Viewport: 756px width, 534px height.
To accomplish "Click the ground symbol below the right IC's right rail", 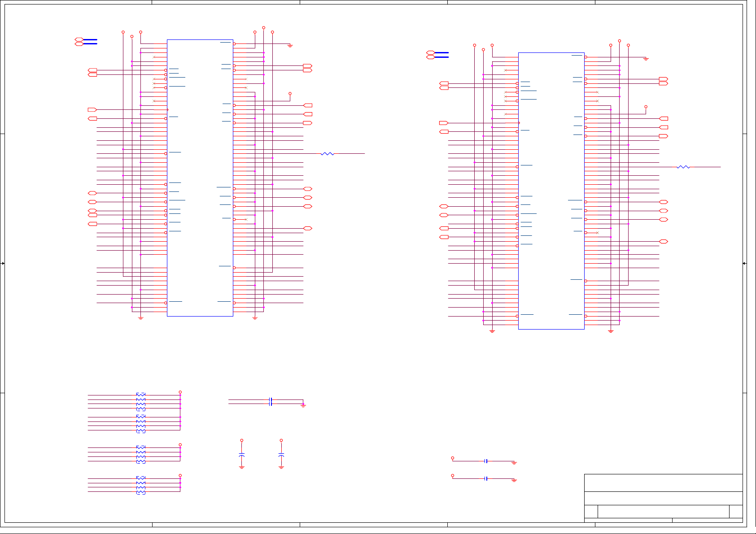I will point(611,331).
